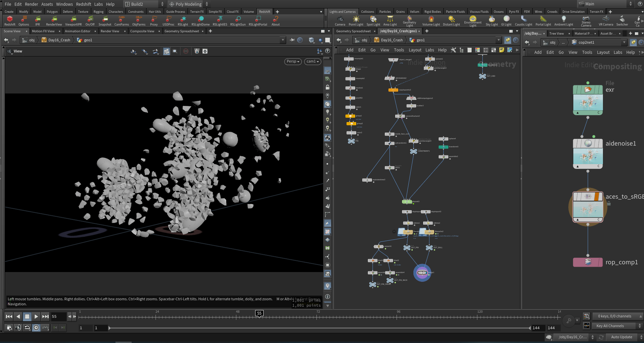Open the cam1 camera dropdown
Screen dimensions: 644x343
(312, 62)
